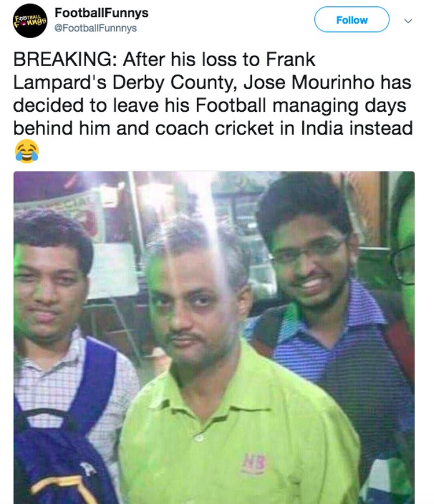Click the pink logo on the green shirt

[x=255, y=463]
